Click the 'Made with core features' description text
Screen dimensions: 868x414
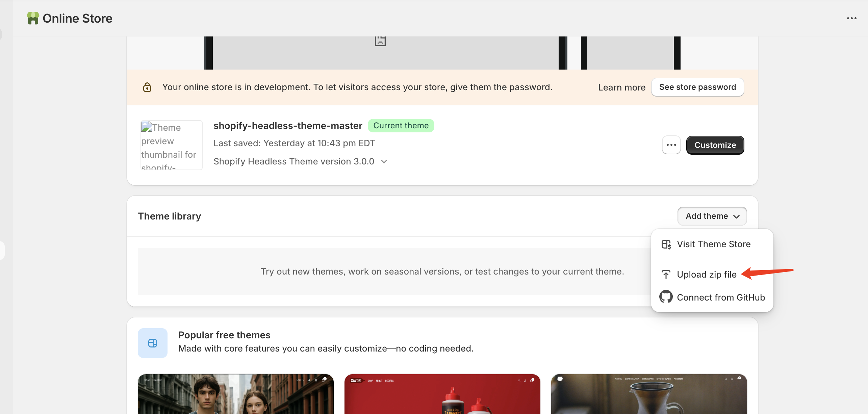[326, 348]
